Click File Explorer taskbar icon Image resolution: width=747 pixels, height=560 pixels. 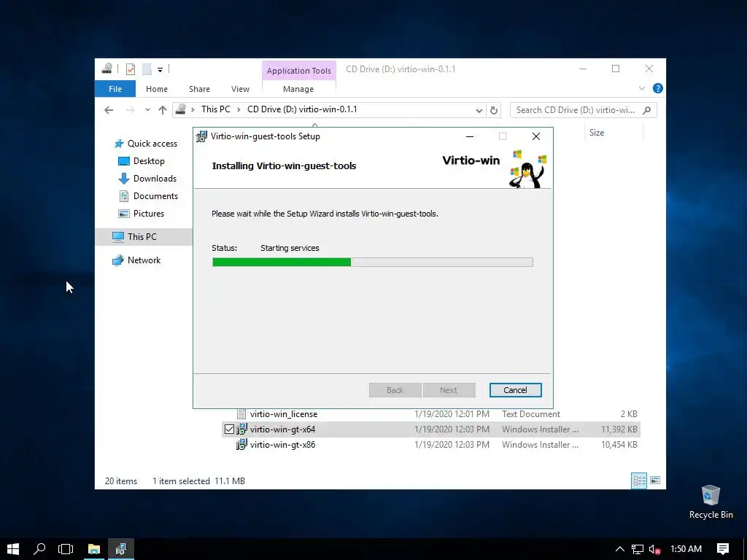(x=94, y=549)
